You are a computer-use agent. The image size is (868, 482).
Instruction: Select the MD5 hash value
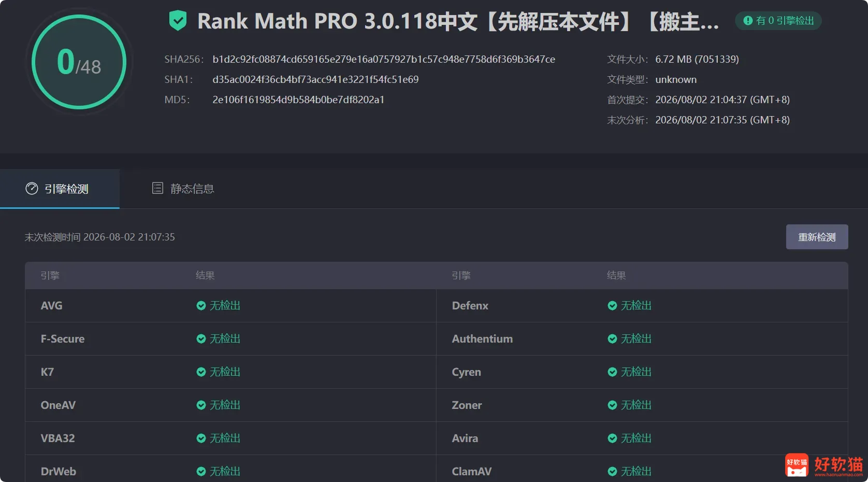(298, 100)
